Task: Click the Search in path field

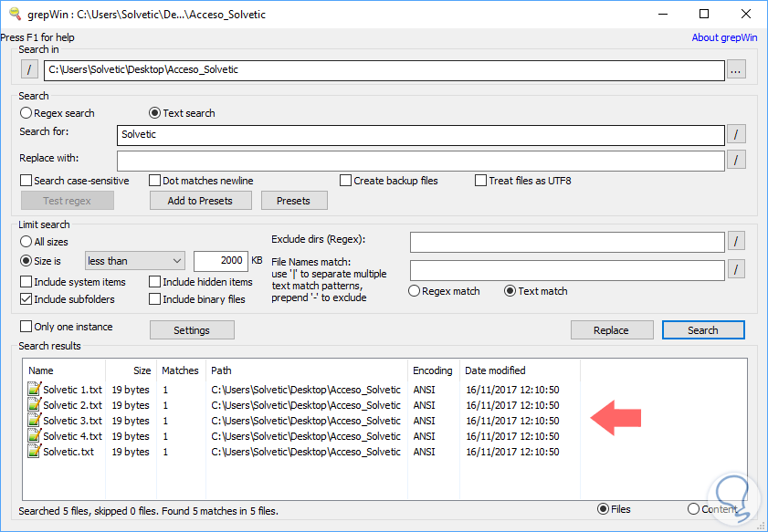Action: [x=384, y=70]
